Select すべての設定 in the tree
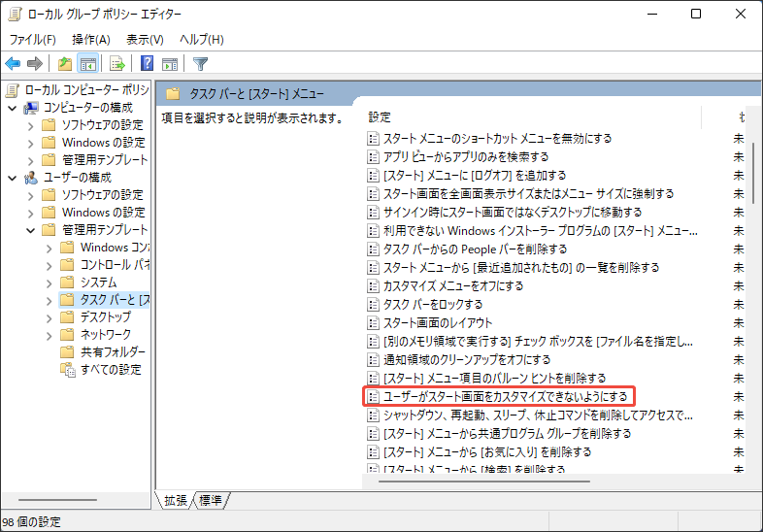763x532 pixels. (111, 370)
